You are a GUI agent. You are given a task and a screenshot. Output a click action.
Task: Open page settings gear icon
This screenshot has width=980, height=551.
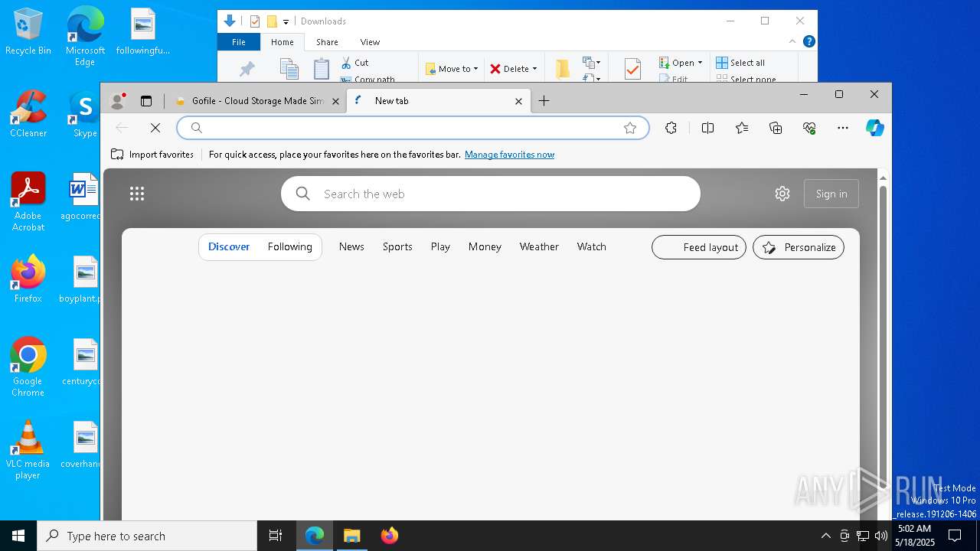coord(782,194)
